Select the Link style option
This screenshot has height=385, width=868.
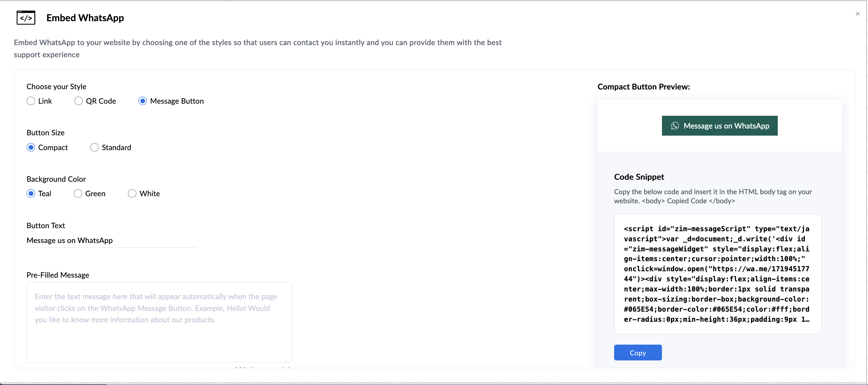(31, 101)
